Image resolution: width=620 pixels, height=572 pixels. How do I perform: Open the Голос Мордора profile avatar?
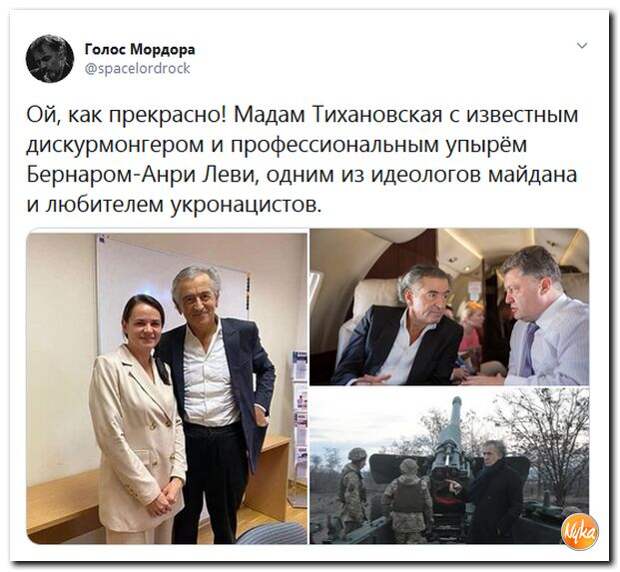click(50, 59)
